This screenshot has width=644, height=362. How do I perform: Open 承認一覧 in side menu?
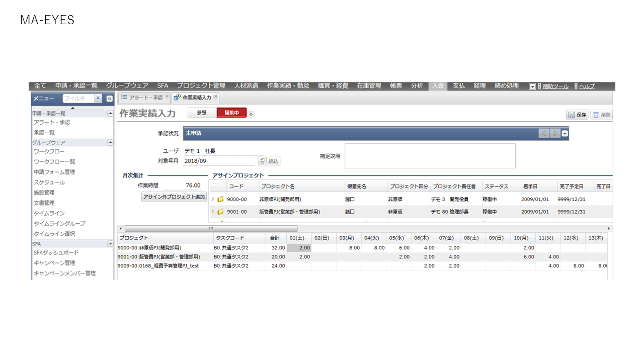pos(44,133)
